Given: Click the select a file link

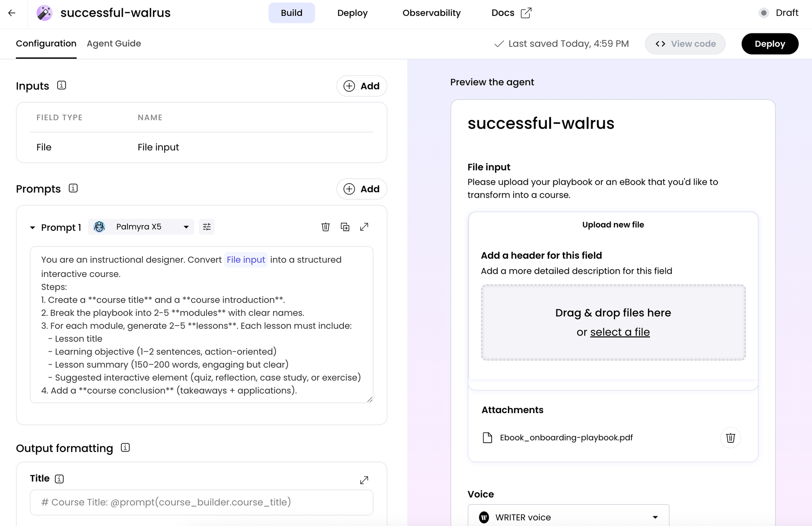Looking at the screenshot, I should coord(620,332).
